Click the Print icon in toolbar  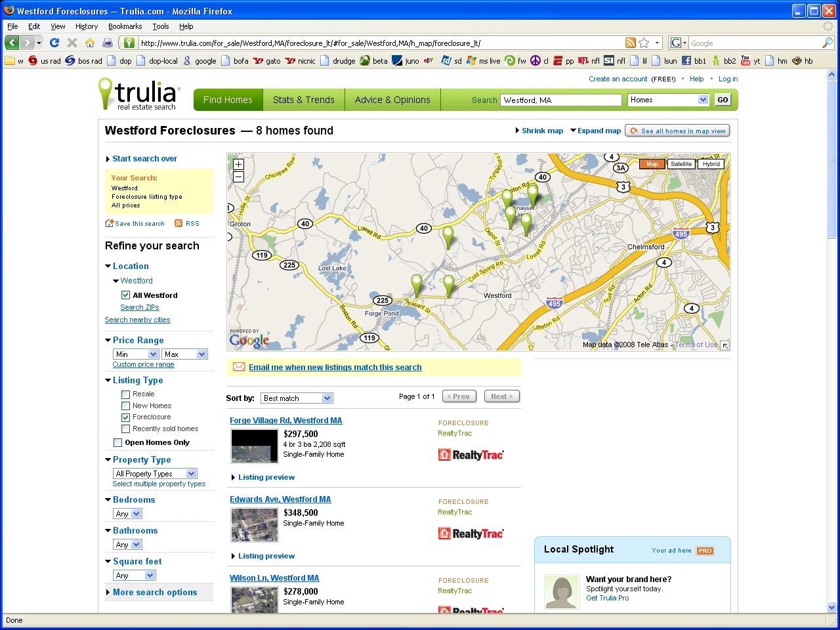pyautogui.click(x=108, y=43)
